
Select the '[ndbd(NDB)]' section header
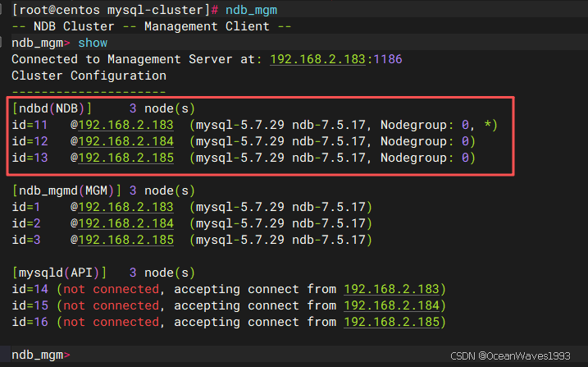(52, 109)
